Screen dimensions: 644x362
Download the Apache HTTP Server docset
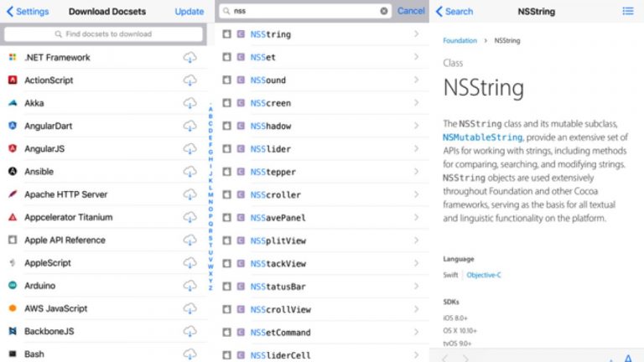tap(190, 194)
